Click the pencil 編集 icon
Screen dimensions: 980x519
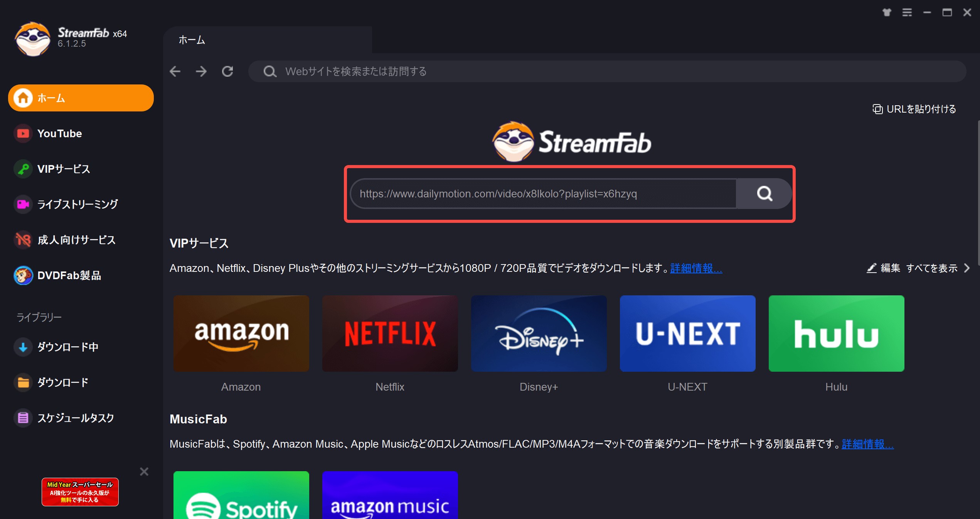point(872,268)
